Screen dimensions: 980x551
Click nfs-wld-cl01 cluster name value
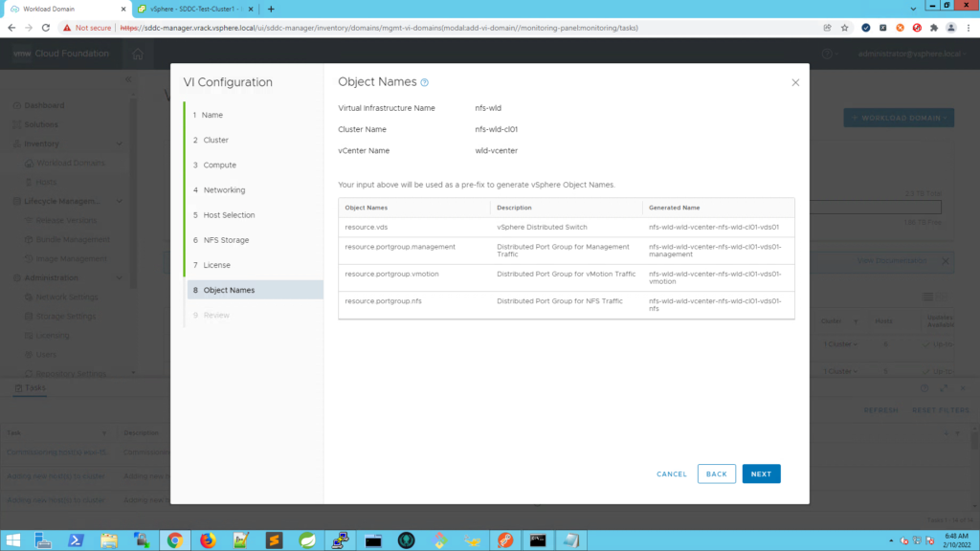coord(497,129)
